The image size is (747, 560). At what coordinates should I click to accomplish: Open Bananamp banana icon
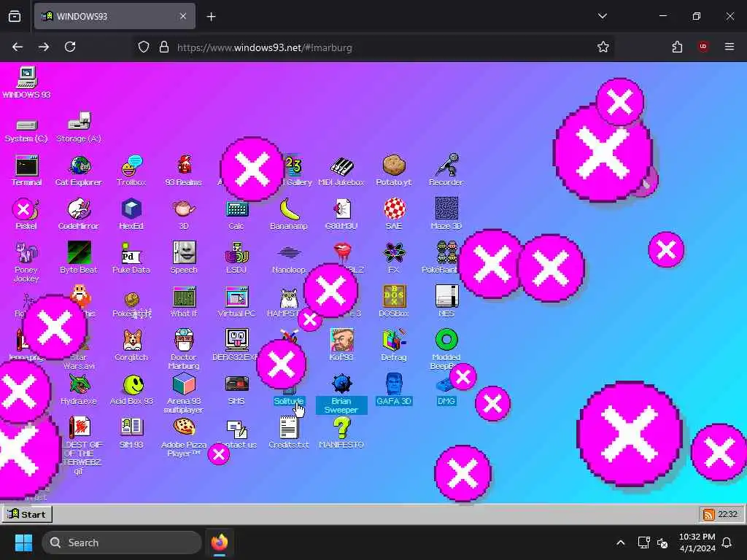(289, 209)
